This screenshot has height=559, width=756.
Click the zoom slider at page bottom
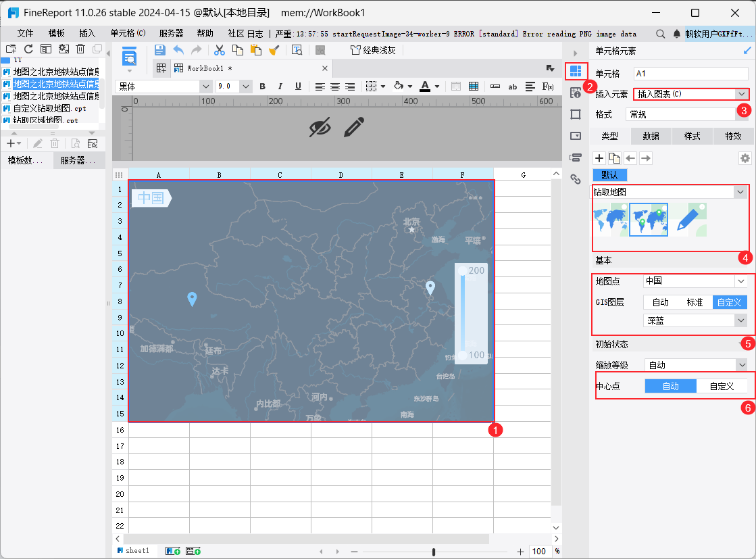[433, 552]
